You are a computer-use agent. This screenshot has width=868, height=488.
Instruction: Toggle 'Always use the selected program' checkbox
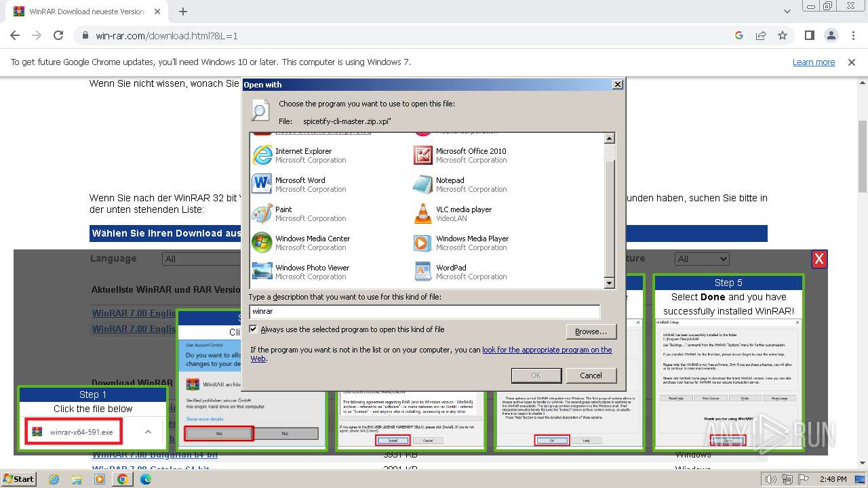[x=254, y=329]
